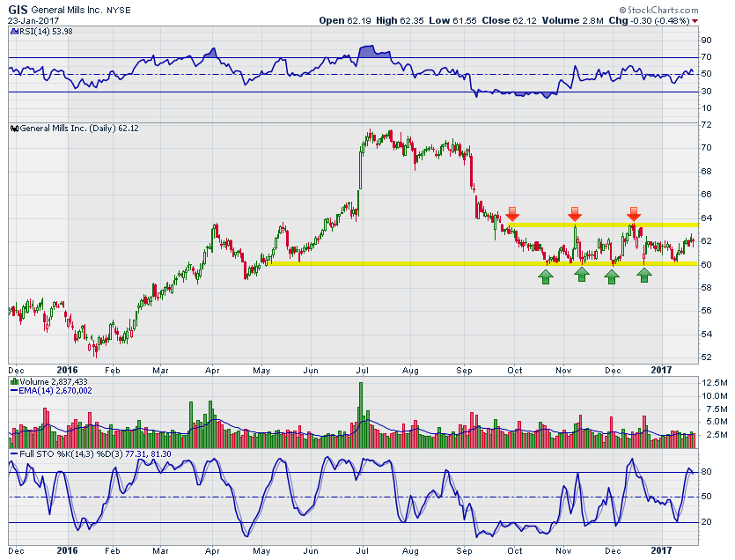Click the 64 price axis label
Screen dimensions: 735x560
coord(706,218)
